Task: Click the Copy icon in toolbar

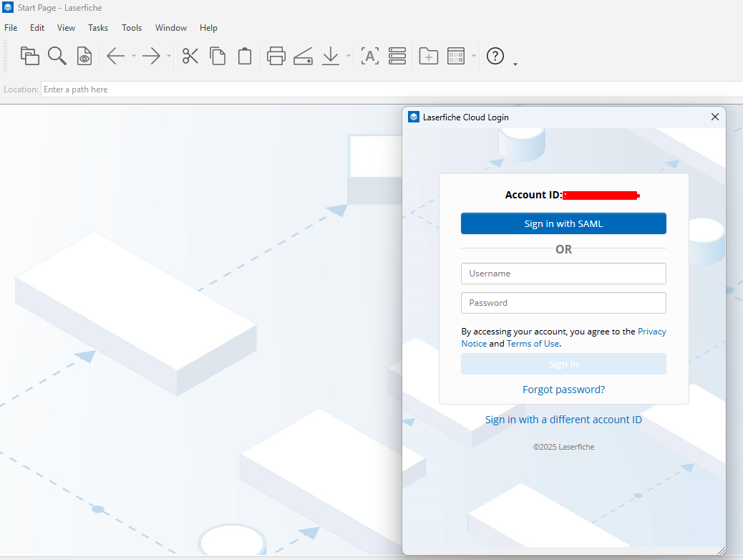Action: coord(218,56)
